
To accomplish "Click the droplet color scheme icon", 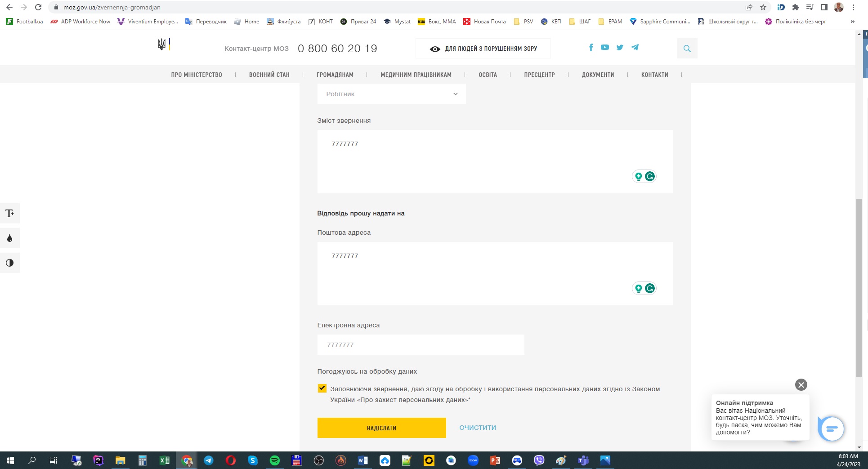I will [10, 238].
